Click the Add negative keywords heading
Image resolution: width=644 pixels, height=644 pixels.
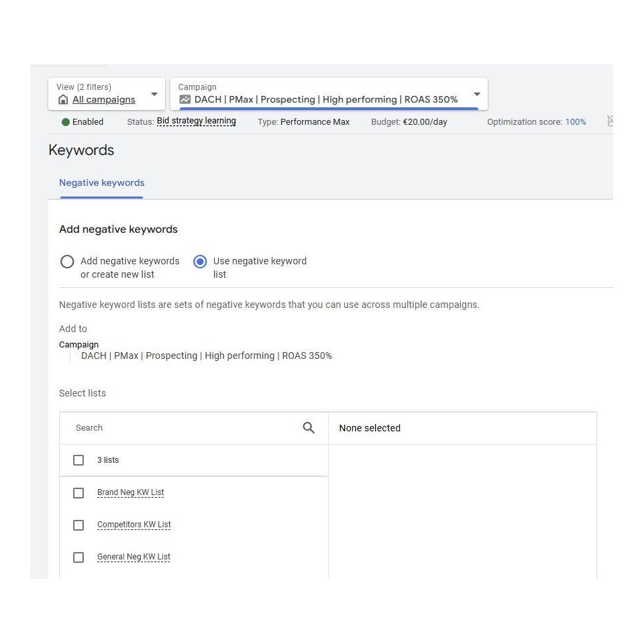[118, 229]
